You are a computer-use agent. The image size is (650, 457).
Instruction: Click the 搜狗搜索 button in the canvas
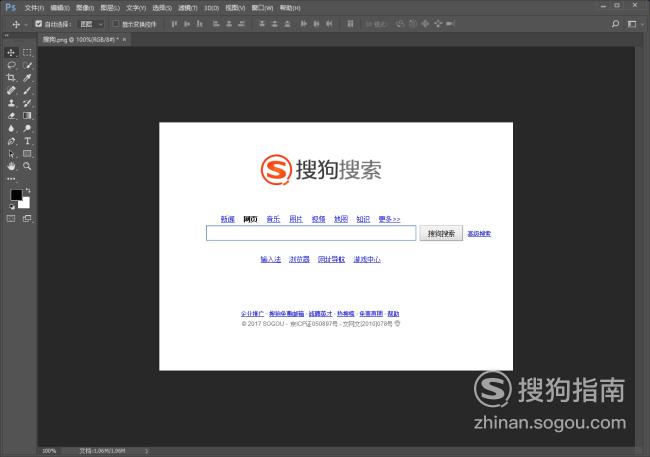(441, 233)
